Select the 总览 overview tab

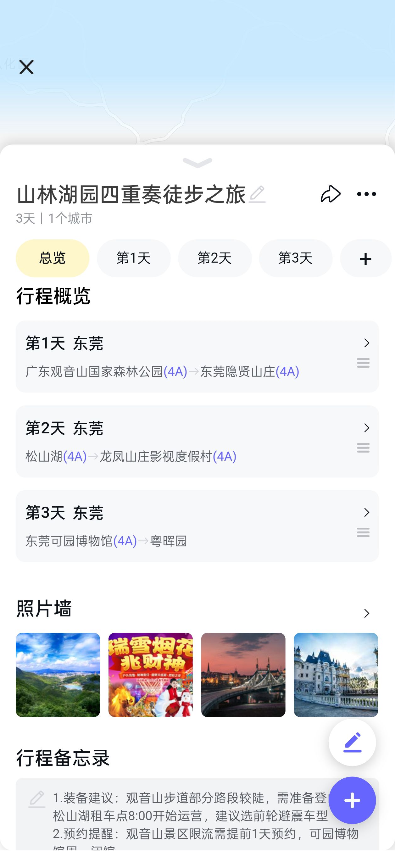pos(53,259)
